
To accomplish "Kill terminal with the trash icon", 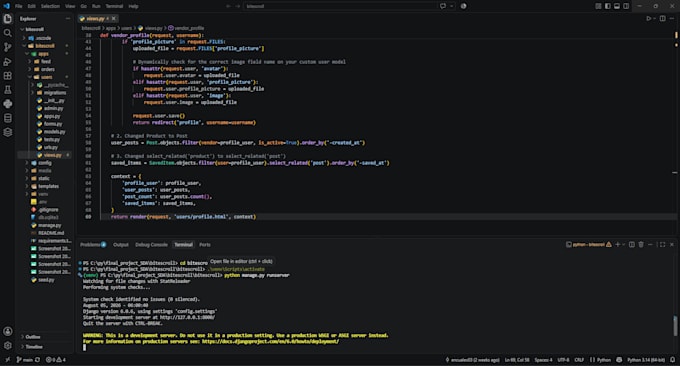I will (641, 245).
